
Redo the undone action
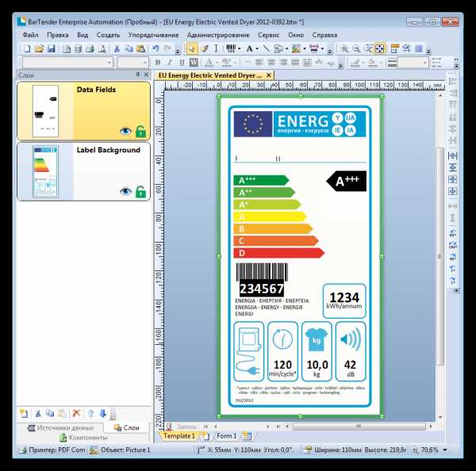(167, 48)
